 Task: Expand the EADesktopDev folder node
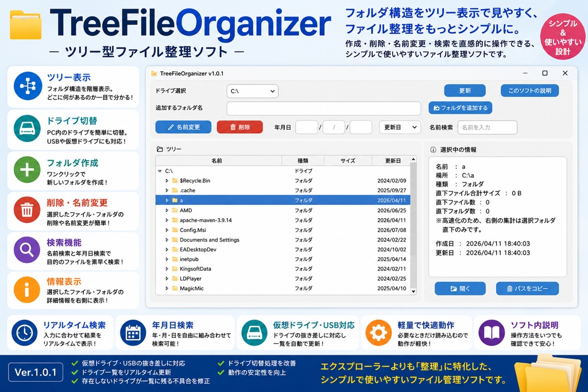point(167,249)
